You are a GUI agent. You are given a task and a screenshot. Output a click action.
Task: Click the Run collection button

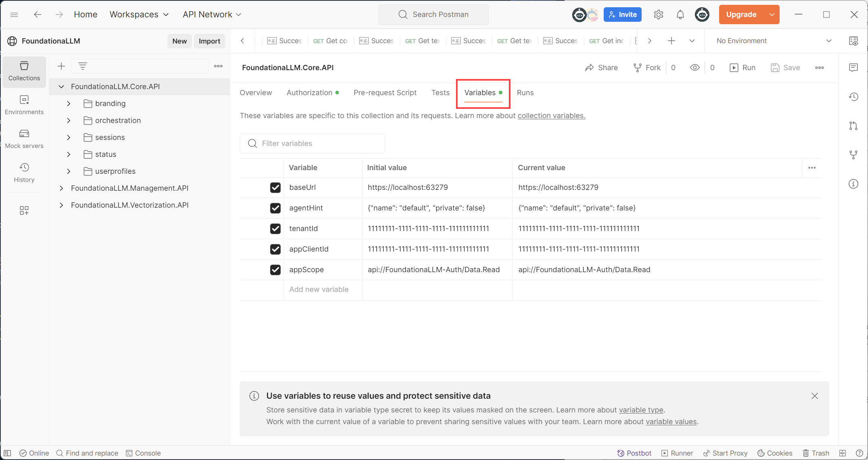(x=743, y=68)
